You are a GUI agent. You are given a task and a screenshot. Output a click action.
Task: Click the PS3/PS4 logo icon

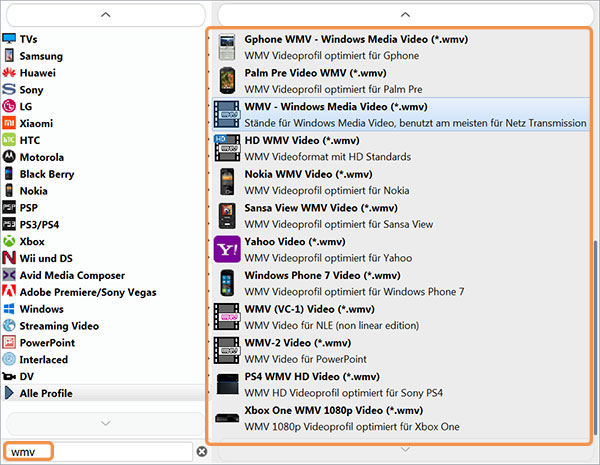click(x=9, y=224)
